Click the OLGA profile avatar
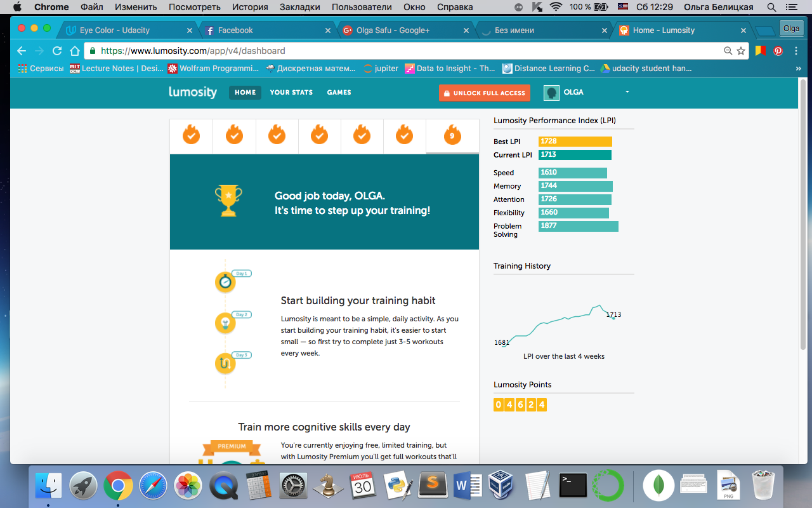This screenshot has height=508, width=812. coord(551,93)
